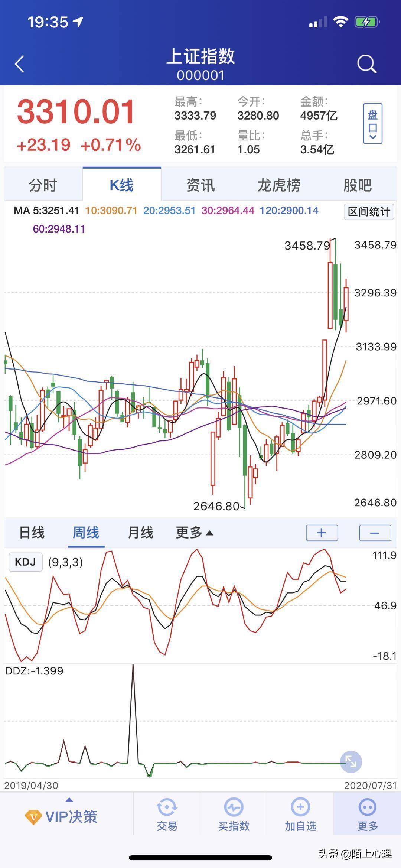
Task: Open the 股吧 forum tab
Action: (357, 185)
